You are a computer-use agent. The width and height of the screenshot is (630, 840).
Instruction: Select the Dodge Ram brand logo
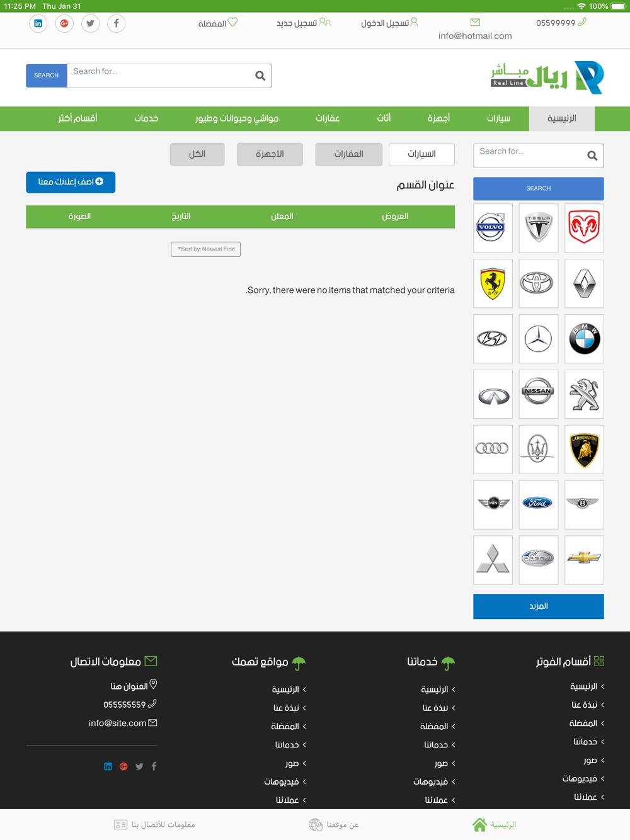coord(584,228)
